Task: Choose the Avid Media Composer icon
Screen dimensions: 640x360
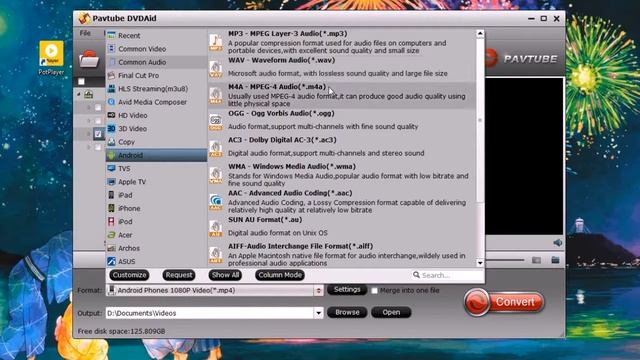Action: tap(111, 102)
